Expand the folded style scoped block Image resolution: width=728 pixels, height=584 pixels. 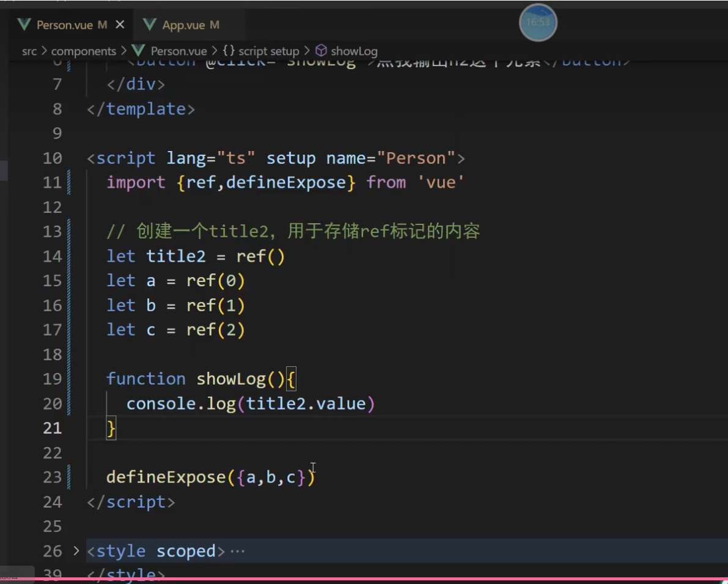point(76,551)
